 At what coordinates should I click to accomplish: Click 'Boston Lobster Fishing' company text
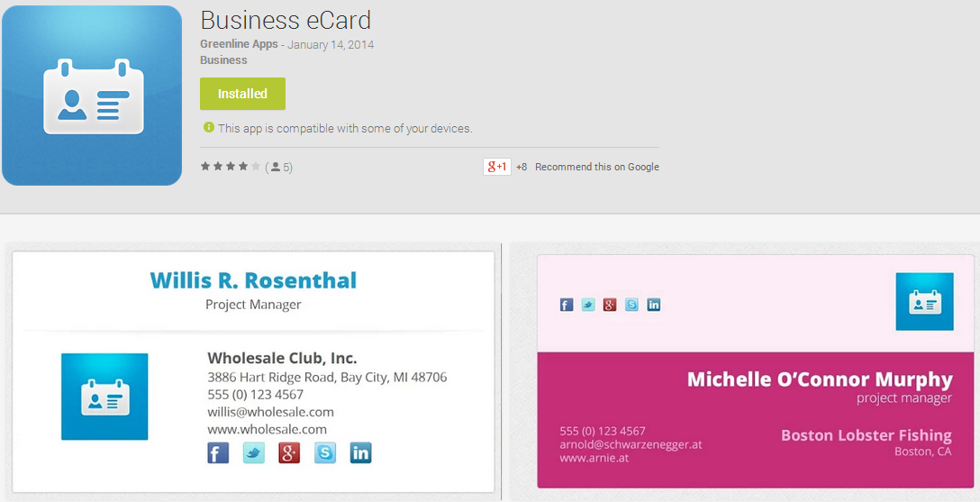tap(867, 435)
